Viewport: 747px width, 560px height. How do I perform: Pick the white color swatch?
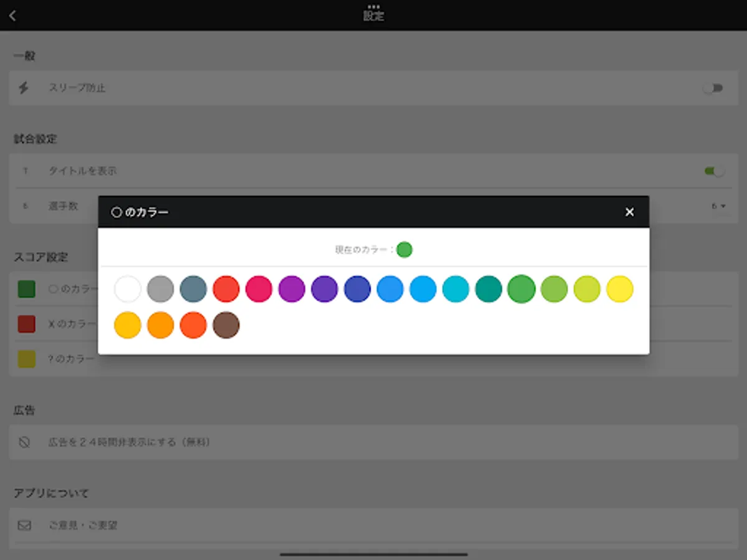point(128,289)
